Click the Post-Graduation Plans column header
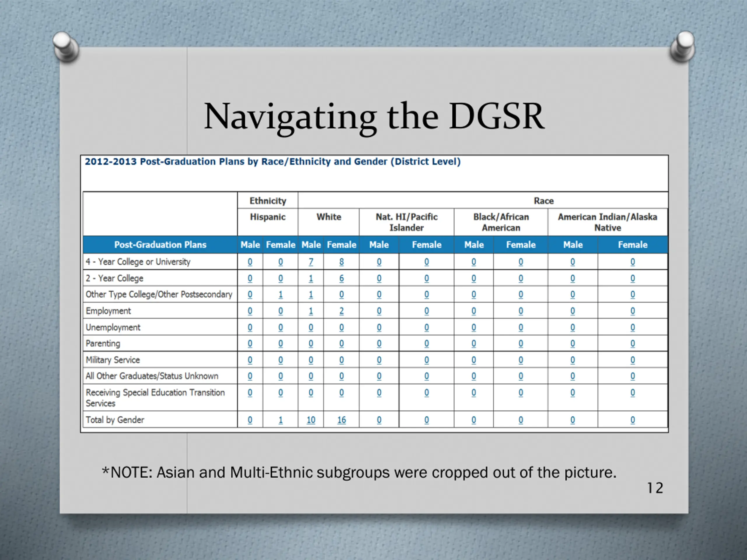Image resolution: width=747 pixels, height=560 pixels. pyautogui.click(x=160, y=245)
